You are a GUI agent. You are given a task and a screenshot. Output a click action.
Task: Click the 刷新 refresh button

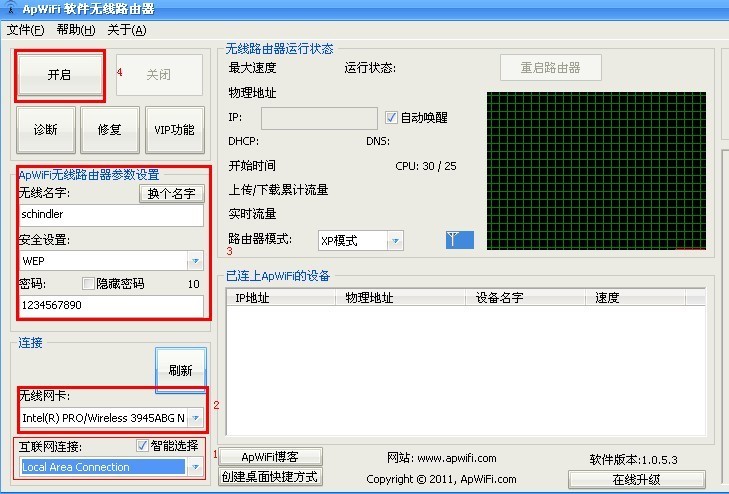click(180, 370)
